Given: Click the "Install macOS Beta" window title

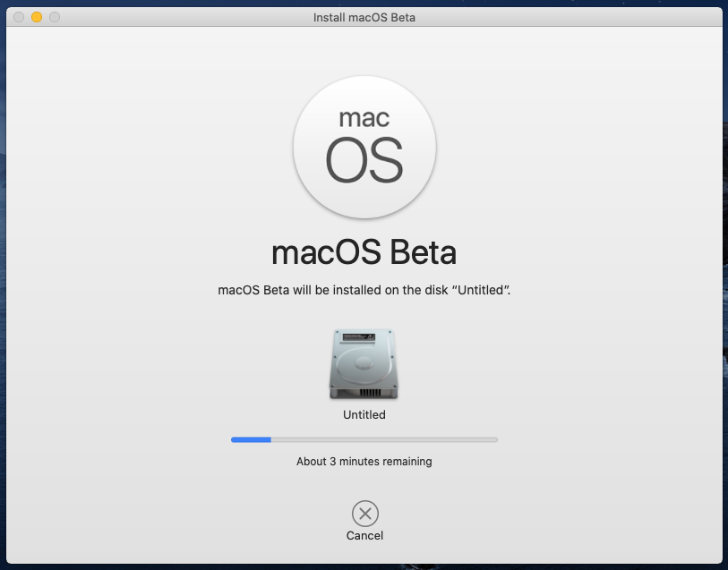Looking at the screenshot, I should point(364,18).
